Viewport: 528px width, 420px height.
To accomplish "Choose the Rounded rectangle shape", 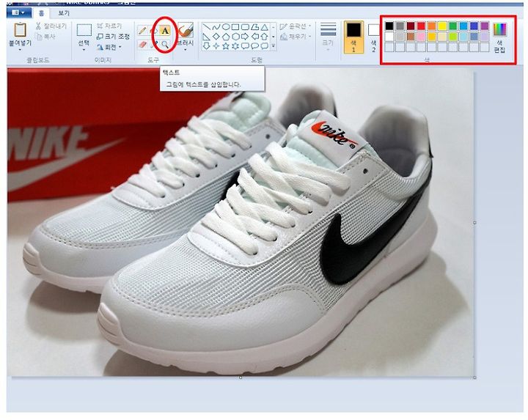I will tap(245, 27).
